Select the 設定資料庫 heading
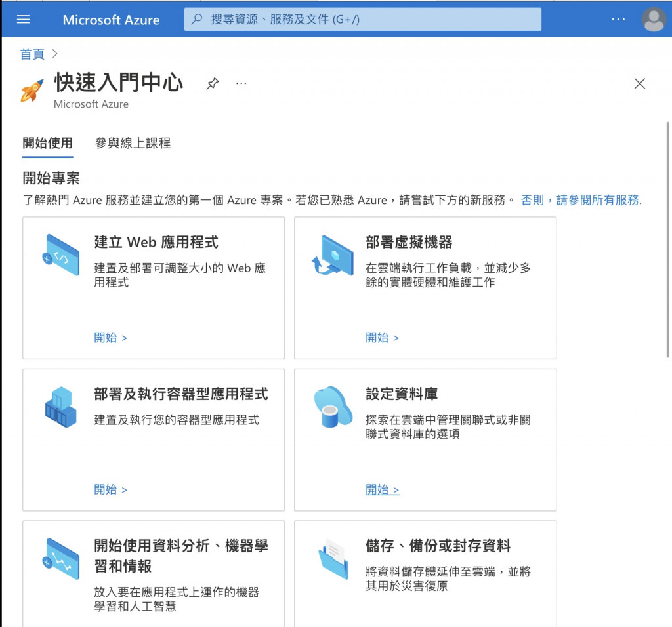The image size is (672, 627). coord(402,394)
